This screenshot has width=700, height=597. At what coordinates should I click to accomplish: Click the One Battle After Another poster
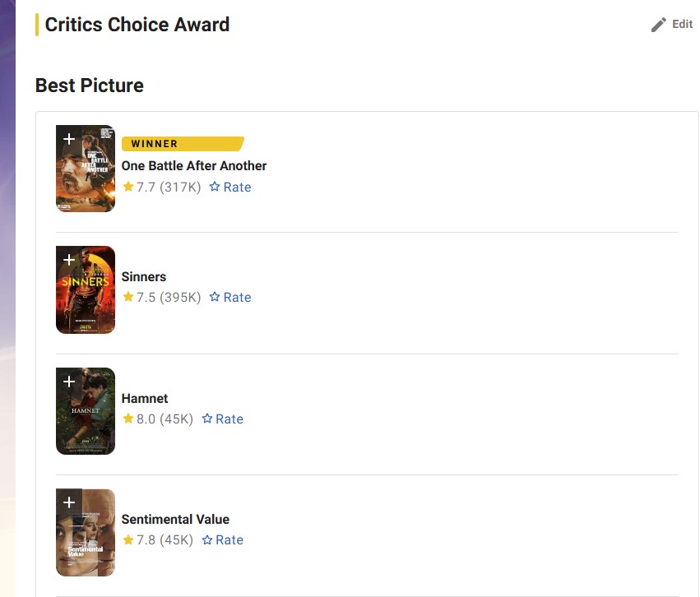point(86,176)
